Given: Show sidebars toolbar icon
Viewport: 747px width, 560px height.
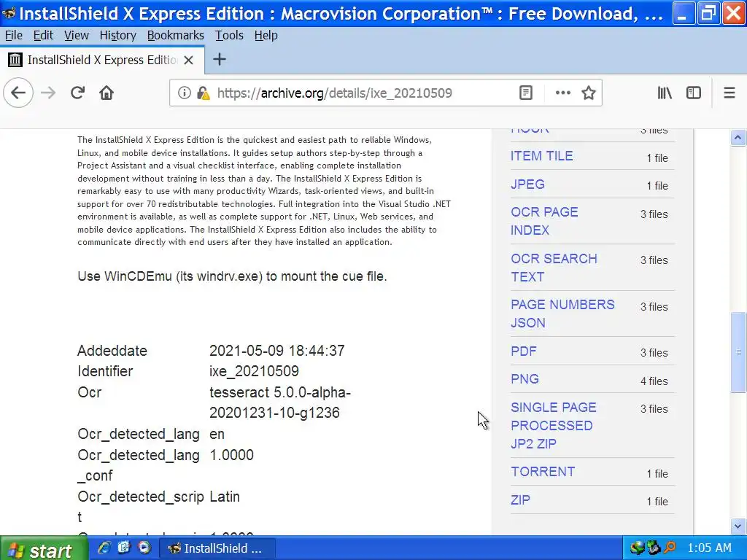Looking at the screenshot, I should click(694, 93).
